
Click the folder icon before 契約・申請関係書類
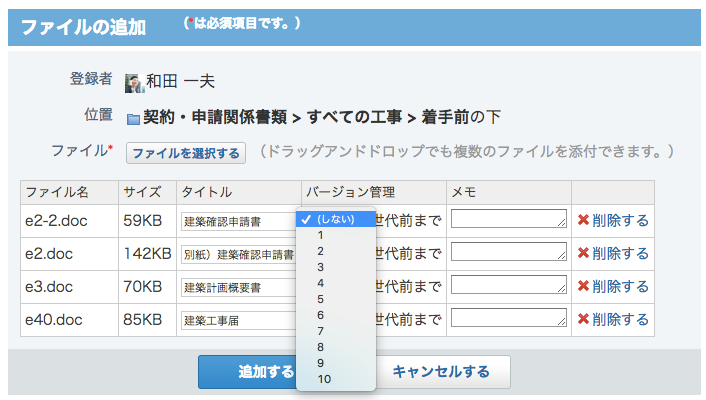(x=133, y=118)
